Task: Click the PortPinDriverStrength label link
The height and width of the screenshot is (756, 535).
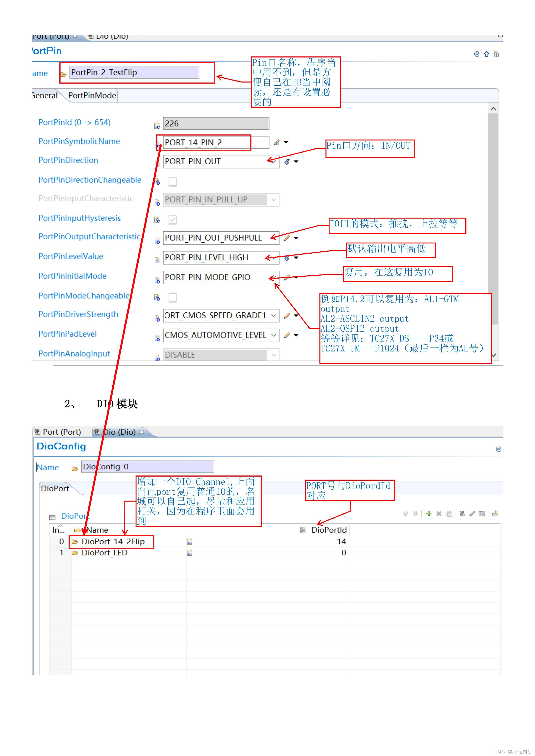Action: [78, 314]
